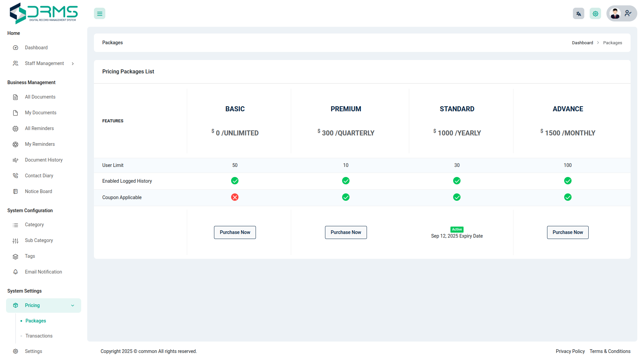The image size is (644, 362).
Task: Click Advance Coupon Applicable green checkmark
Action: (x=568, y=197)
